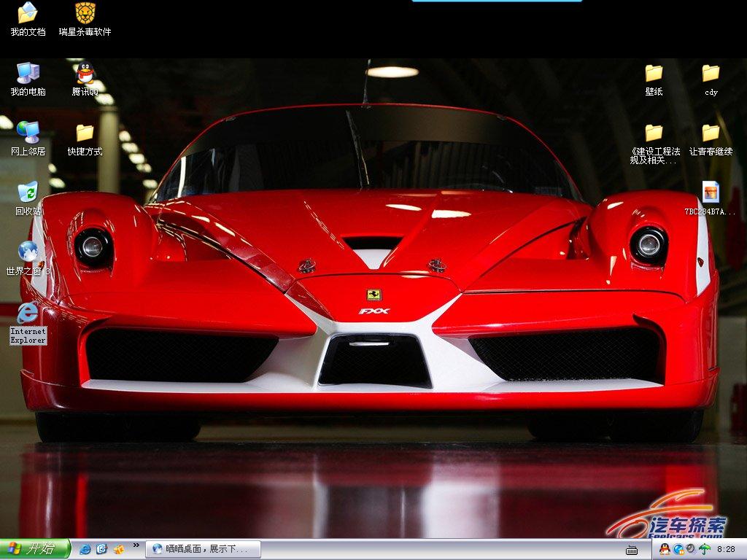Open the 让青春继续 folder
Screen dimensions: 747x560
coord(711,133)
